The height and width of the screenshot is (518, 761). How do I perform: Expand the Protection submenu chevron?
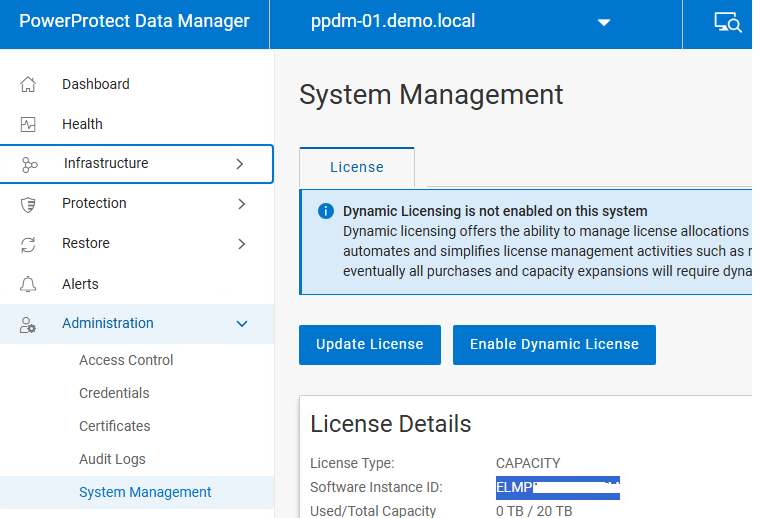coord(242,204)
